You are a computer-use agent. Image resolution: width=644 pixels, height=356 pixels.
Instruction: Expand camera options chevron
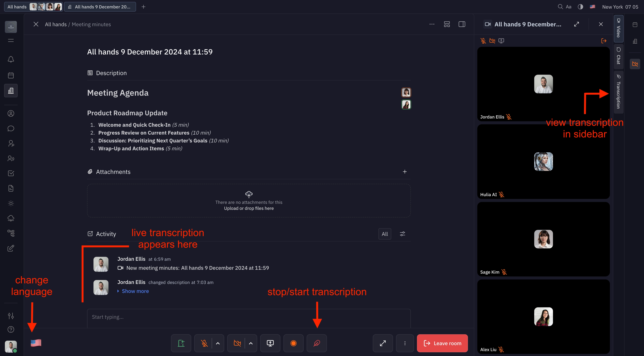(251, 343)
